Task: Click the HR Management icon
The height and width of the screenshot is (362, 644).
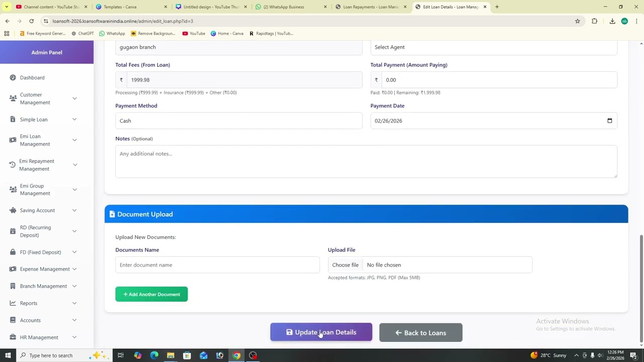Action: [13, 337]
